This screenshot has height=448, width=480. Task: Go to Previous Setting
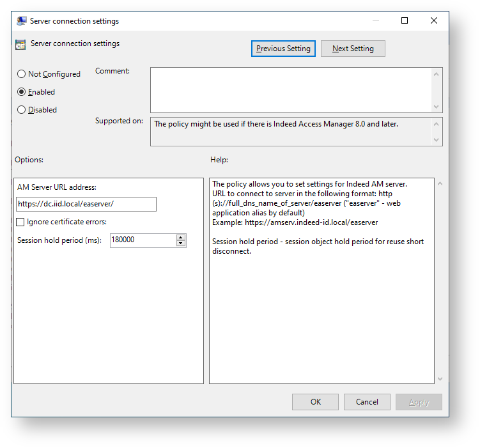tap(283, 49)
